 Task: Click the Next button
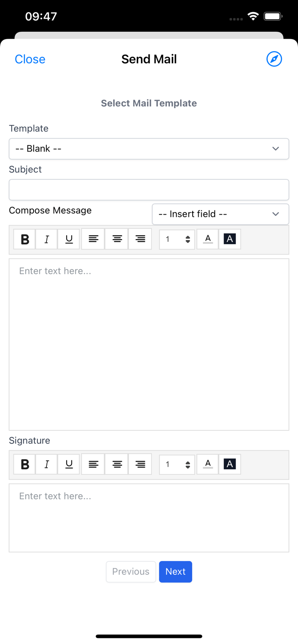(175, 571)
